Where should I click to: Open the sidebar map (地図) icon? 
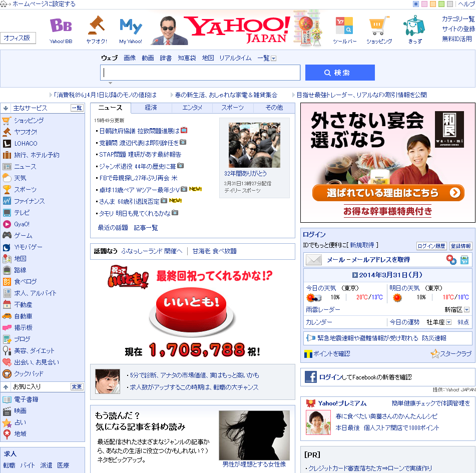point(7,259)
